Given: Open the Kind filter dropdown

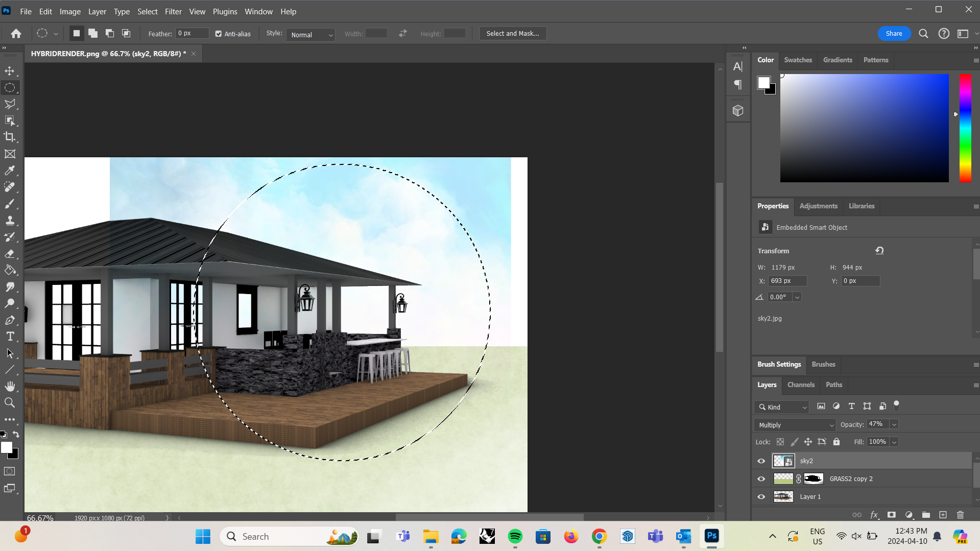Looking at the screenshot, I should pos(782,407).
